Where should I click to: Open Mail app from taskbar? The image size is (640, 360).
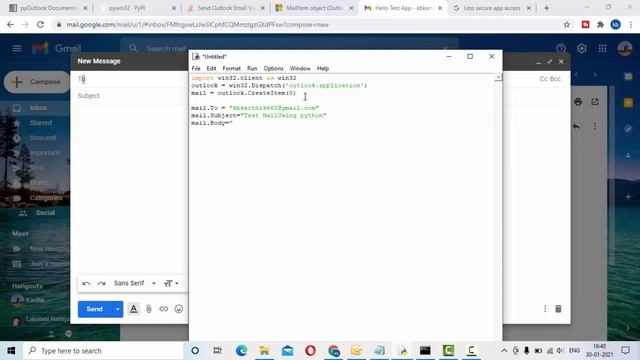[287, 350]
